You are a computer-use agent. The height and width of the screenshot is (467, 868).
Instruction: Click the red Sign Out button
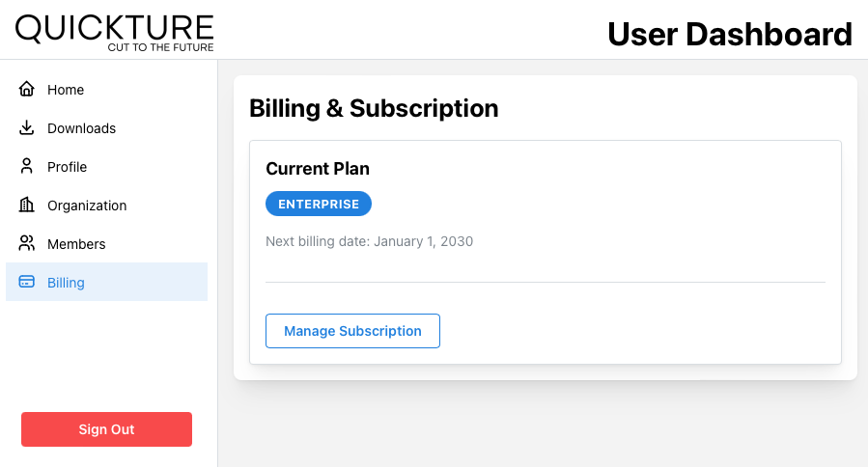point(107,429)
